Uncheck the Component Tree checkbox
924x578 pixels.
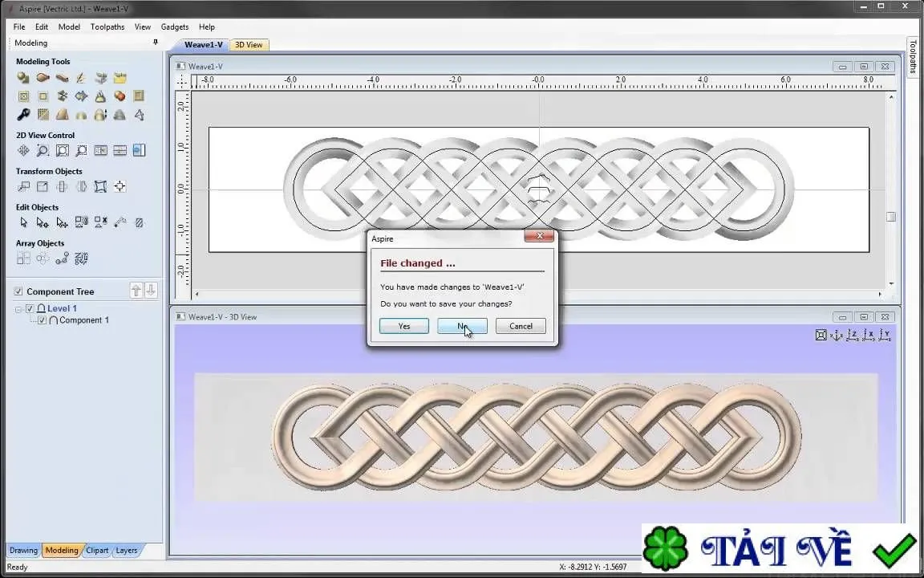coord(18,291)
